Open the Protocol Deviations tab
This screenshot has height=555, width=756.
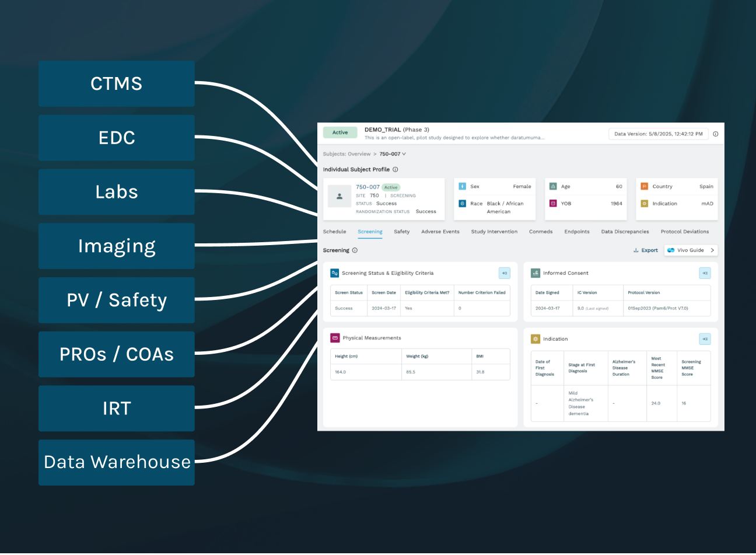pyautogui.click(x=685, y=232)
